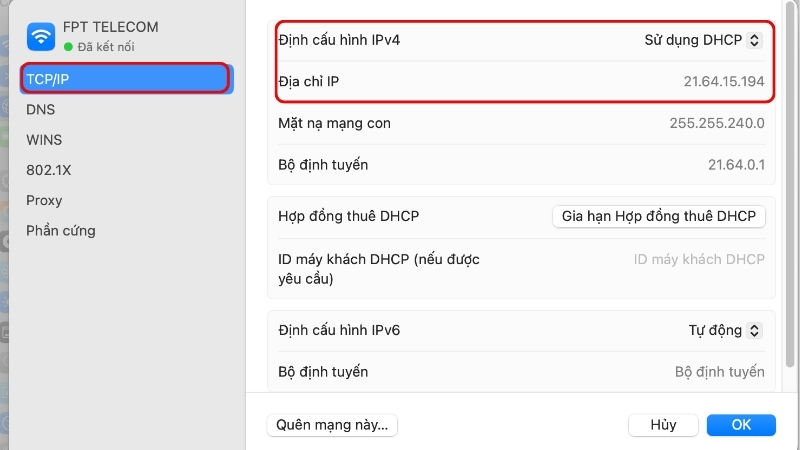Switch to the WINS tab
The width and height of the screenshot is (800, 450).
44,140
